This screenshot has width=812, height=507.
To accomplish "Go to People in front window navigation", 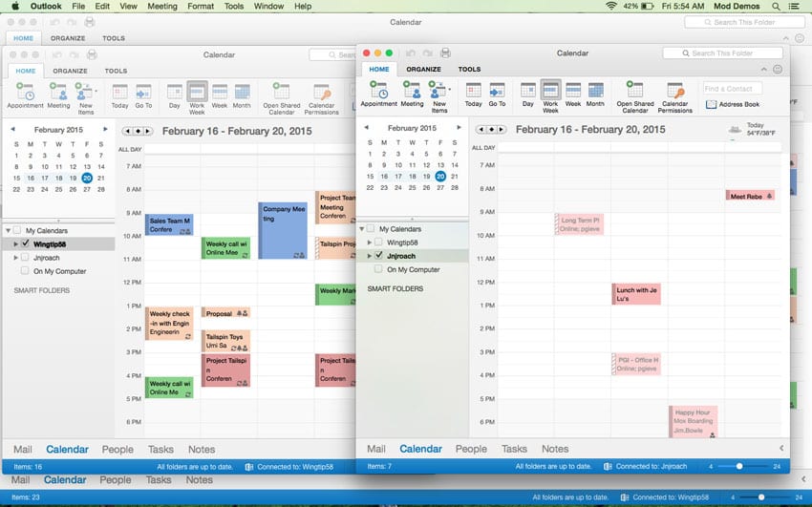I will coord(471,449).
